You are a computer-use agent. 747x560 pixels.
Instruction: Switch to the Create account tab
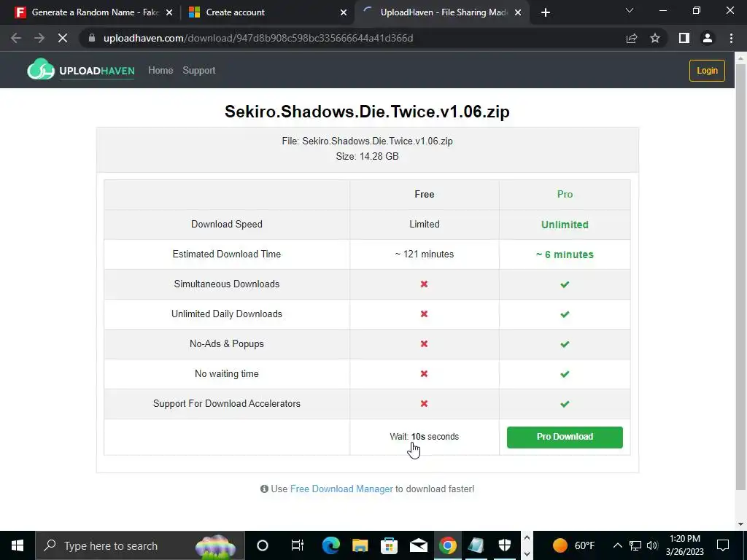click(x=268, y=12)
